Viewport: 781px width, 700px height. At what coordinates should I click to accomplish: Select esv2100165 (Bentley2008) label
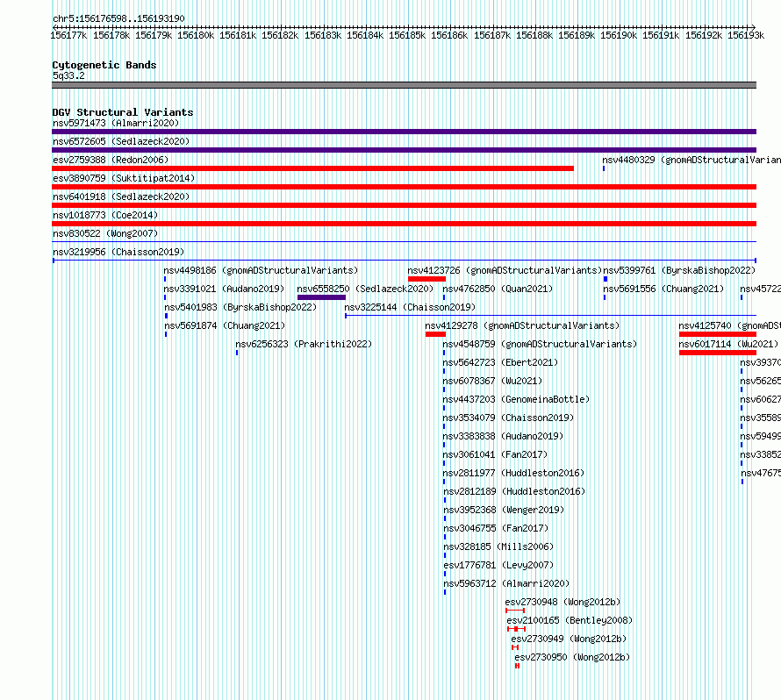click(570, 620)
